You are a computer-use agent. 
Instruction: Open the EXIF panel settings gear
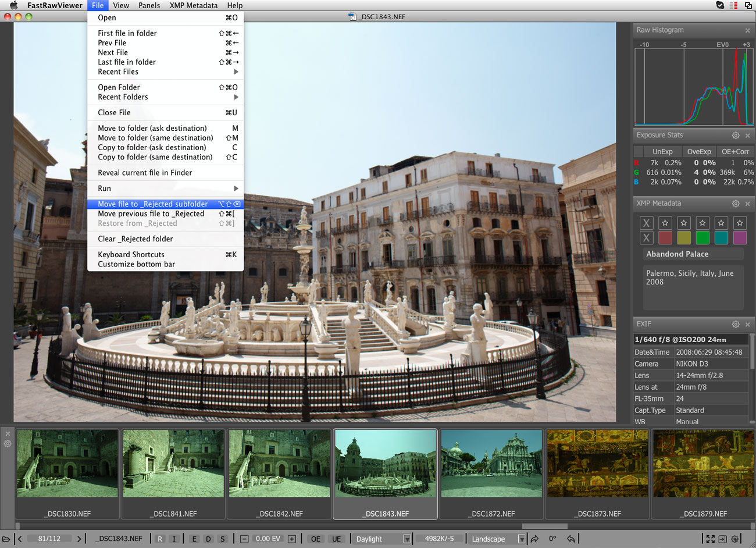coord(735,324)
